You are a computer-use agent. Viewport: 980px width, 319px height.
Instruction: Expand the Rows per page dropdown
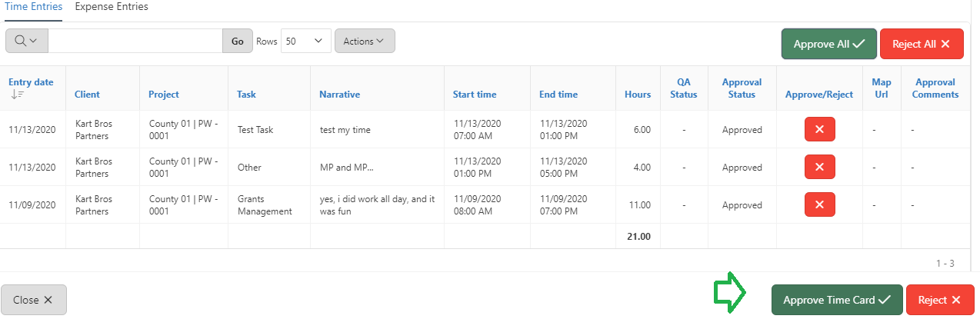coord(305,42)
